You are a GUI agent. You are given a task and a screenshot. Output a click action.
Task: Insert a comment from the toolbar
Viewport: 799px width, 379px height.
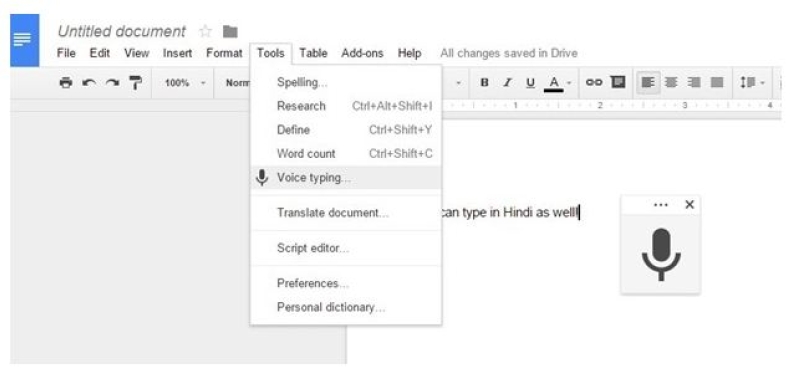click(x=618, y=82)
